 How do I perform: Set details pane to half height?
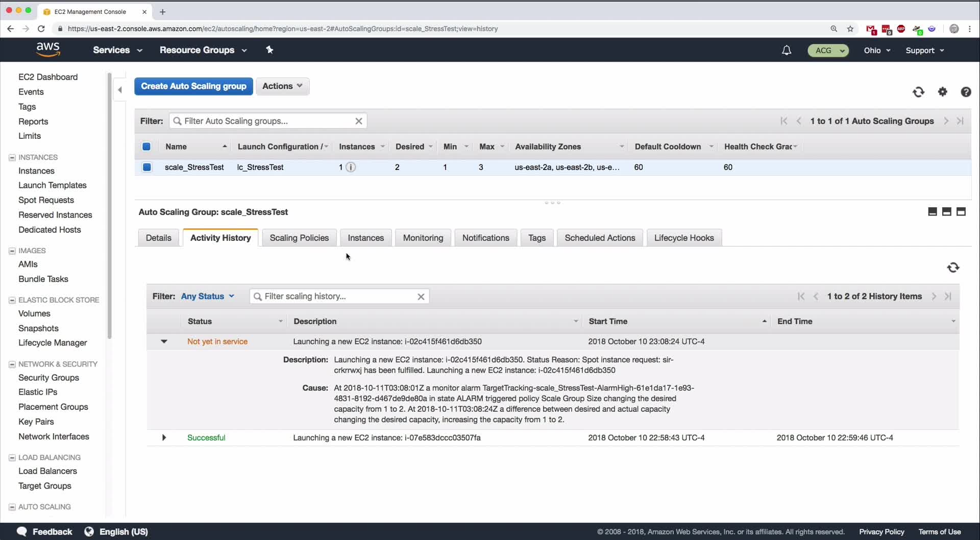click(x=946, y=212)
